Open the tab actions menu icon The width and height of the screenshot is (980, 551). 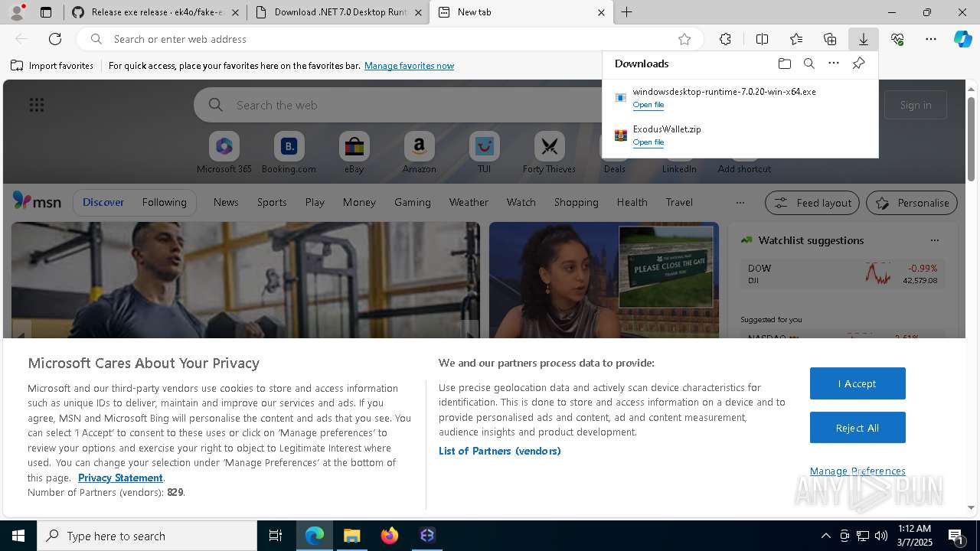(x=46, y=12)
